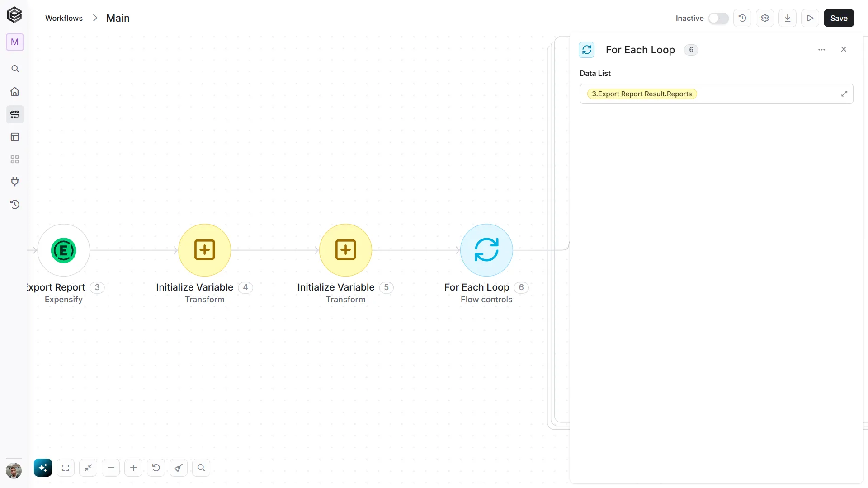The image size is (868, 488).
Task: Run the workflow with play button
Action: (810, 18)
